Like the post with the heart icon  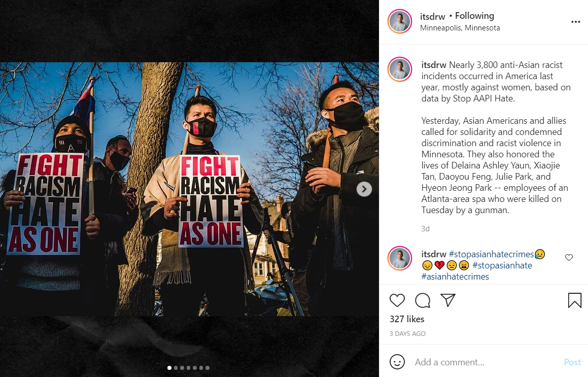(x=397, y=300)
